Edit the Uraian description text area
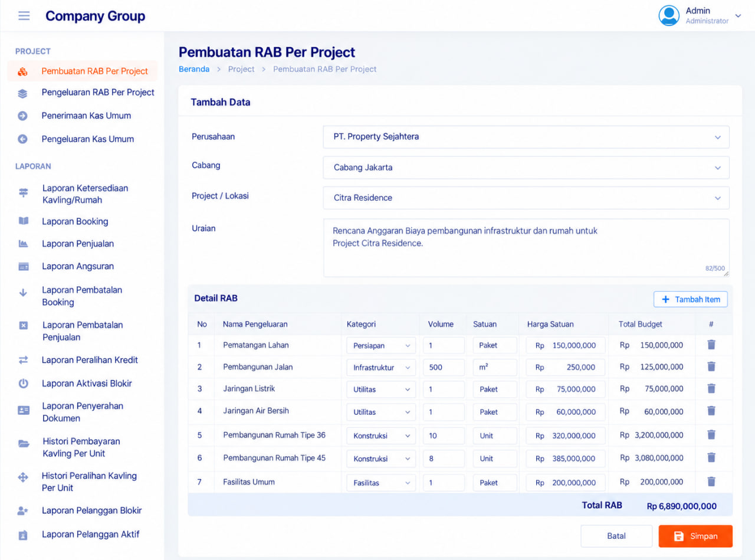This screenshot has height=560, width=755. [526, 248]
